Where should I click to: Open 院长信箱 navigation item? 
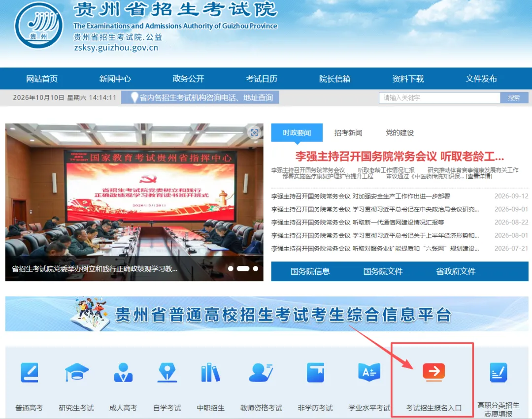pyautogui.click(x=334, y=79)
